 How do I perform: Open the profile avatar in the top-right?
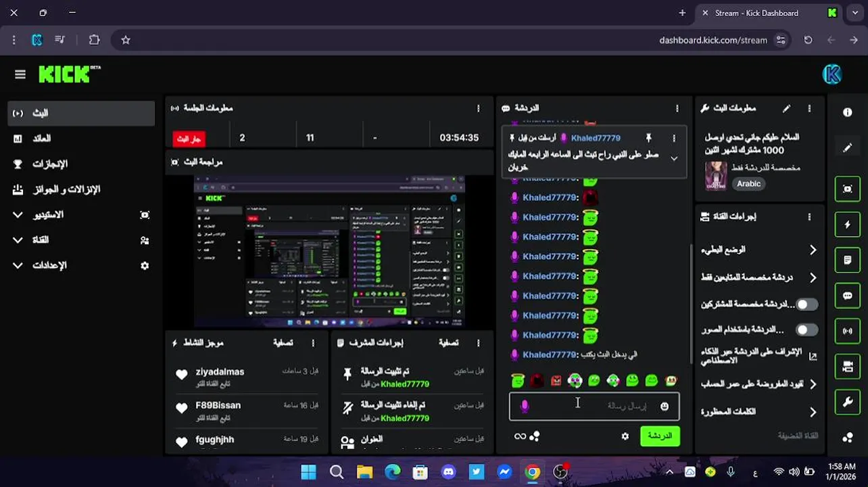(x=831, y=74)
